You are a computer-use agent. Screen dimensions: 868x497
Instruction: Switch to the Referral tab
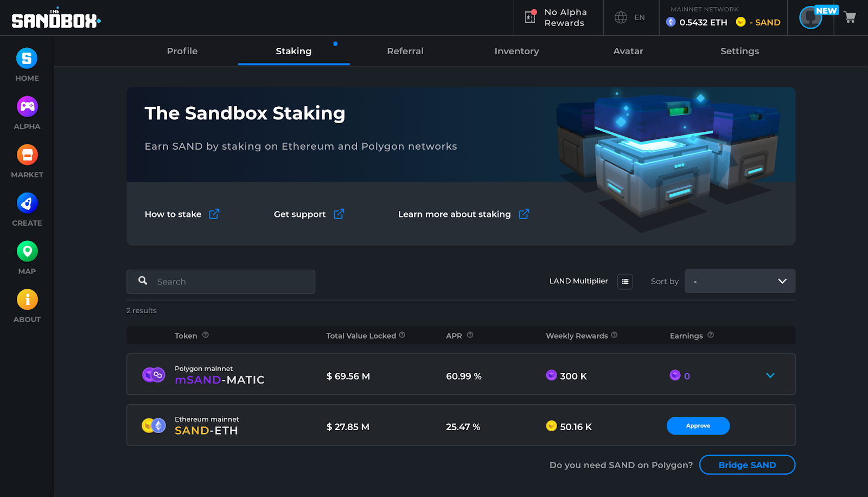pos(405,51)
